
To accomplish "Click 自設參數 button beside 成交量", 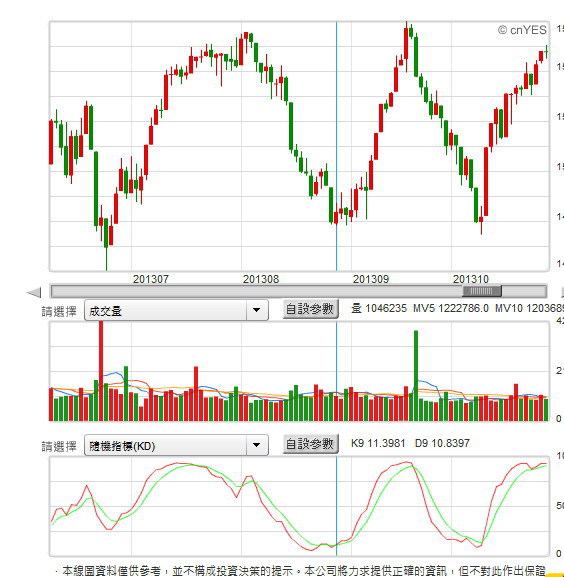I will coord(310,309).
